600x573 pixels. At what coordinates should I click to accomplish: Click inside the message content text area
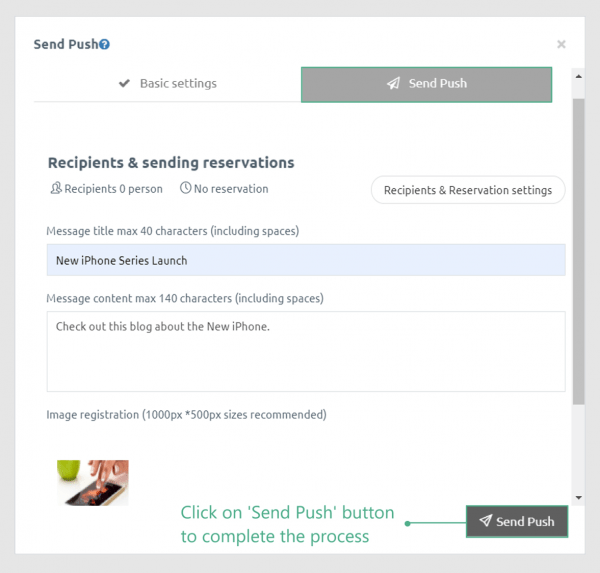point(306,351)
